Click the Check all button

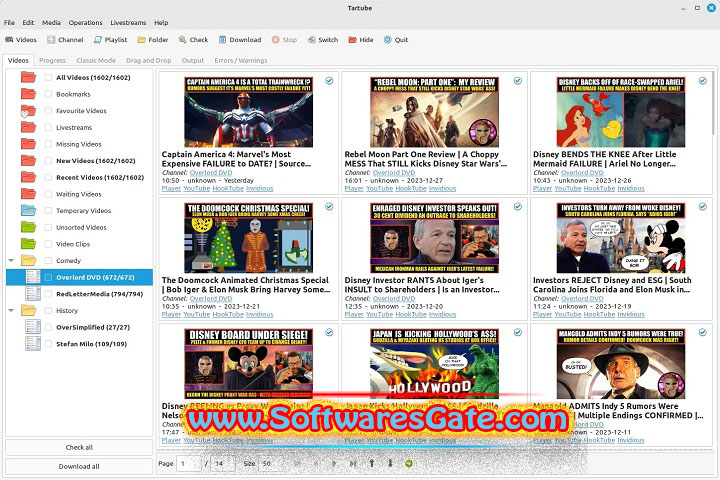[79, 447]
